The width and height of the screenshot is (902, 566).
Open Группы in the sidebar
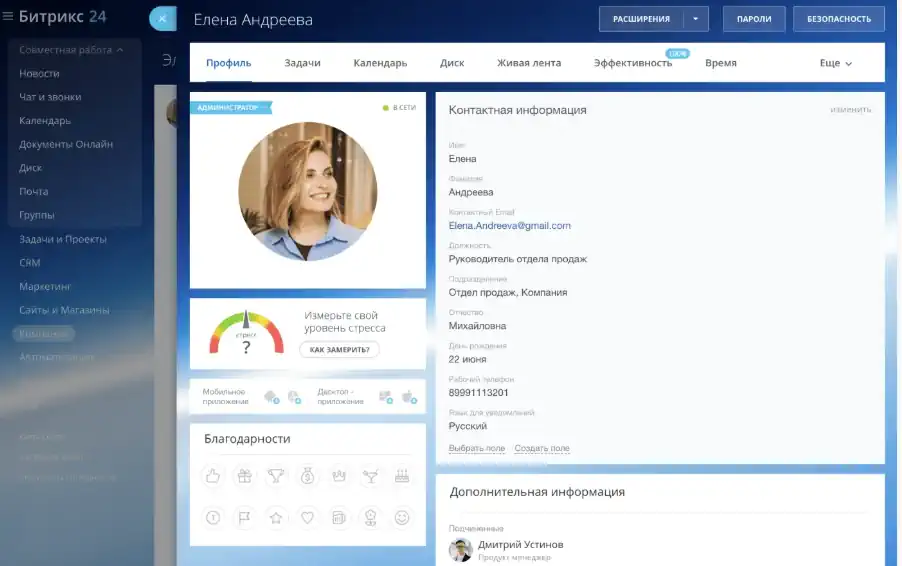tap(37, 215)
